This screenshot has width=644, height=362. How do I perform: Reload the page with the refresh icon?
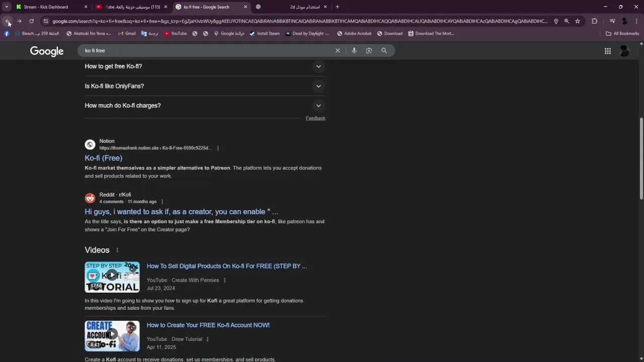(31, 21)
